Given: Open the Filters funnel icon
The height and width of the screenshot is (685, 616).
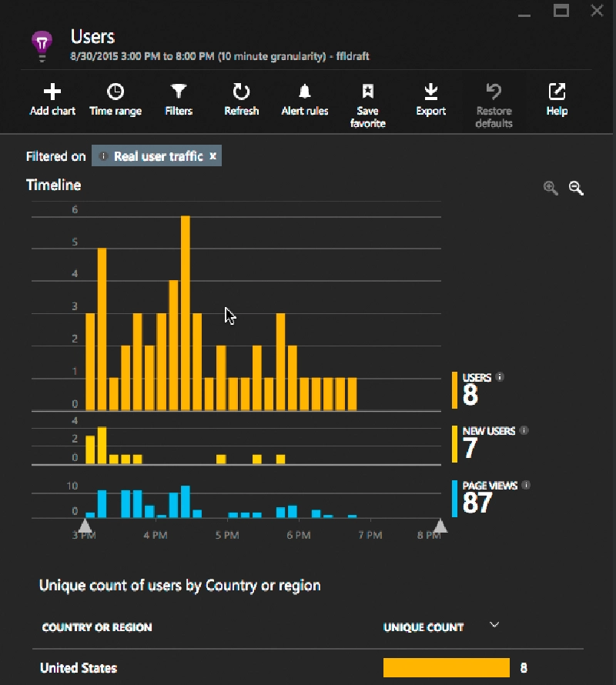Looking at the screenshot, I should coord(179,92).
